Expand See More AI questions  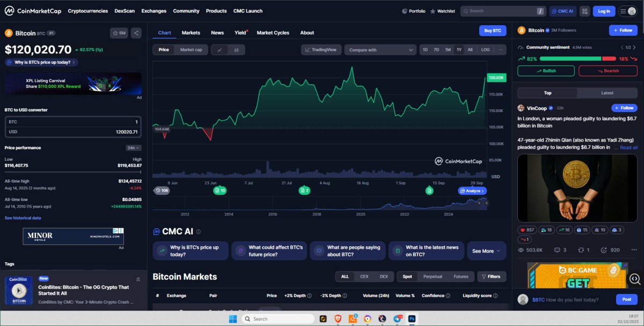486,251
